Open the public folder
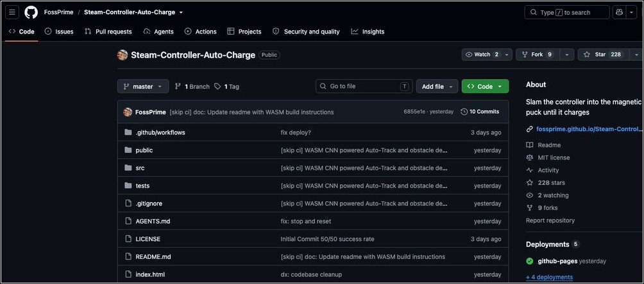Viewport: 644px width, 284px height. click(144, 150)
